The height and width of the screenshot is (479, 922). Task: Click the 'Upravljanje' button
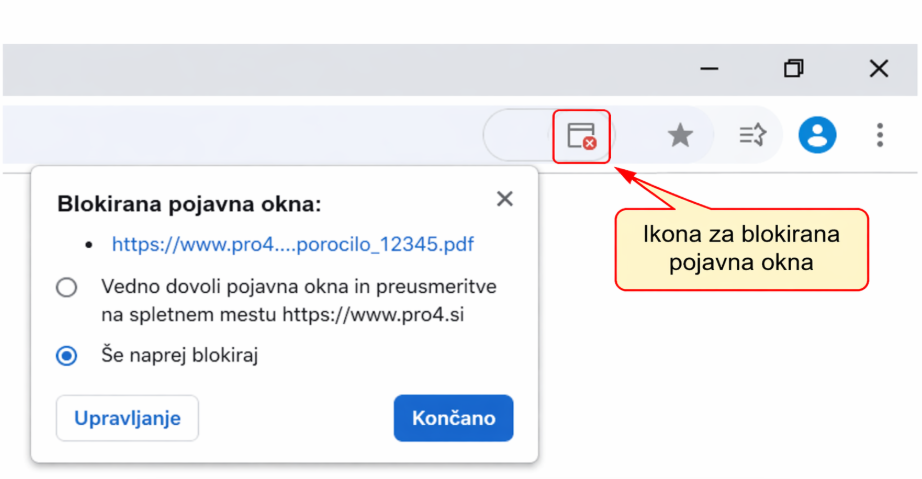point(128,418)
